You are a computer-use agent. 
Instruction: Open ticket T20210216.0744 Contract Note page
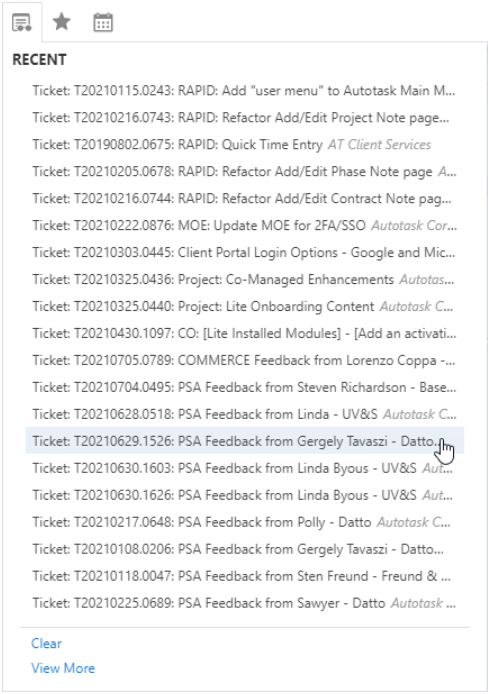click(x=242, y=199)
